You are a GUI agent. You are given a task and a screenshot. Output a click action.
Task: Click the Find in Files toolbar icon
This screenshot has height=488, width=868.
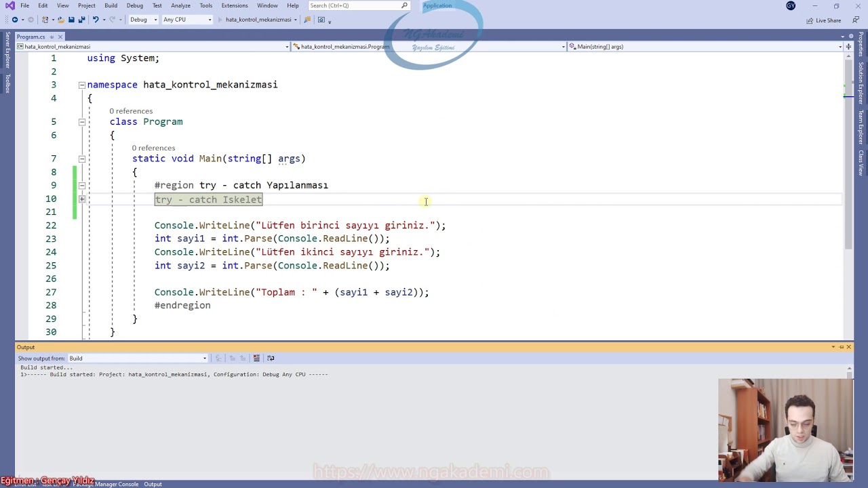click(x=307, y=20)
